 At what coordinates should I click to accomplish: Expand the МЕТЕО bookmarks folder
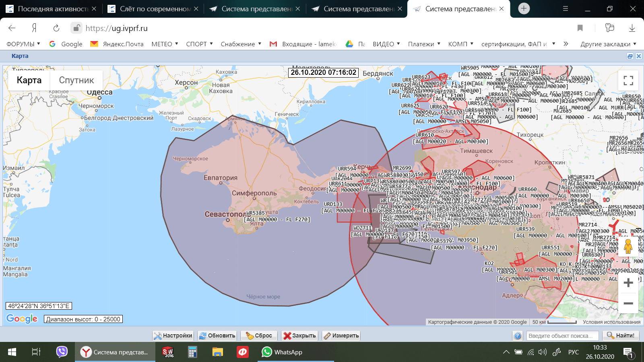coord(165,44)
